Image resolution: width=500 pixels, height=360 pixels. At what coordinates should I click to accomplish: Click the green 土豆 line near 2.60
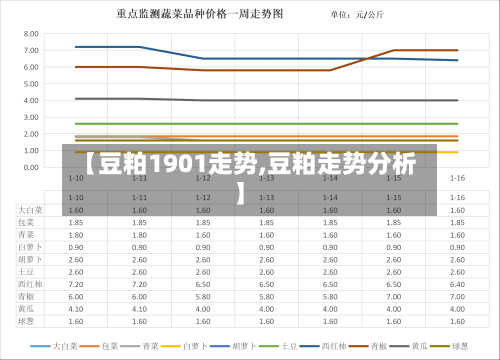[x=267, y=124]
